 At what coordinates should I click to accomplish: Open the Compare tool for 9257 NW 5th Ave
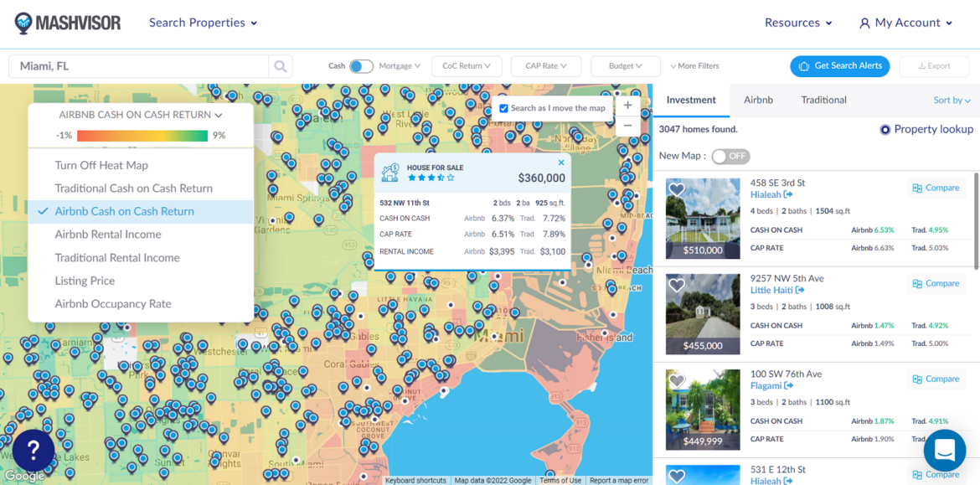(935, 283)
